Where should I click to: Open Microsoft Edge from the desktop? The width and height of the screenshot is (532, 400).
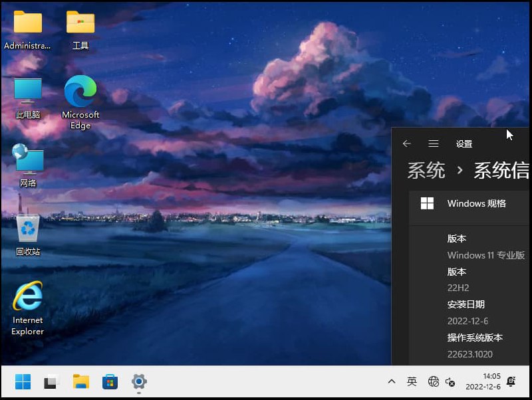pos(80,92)
